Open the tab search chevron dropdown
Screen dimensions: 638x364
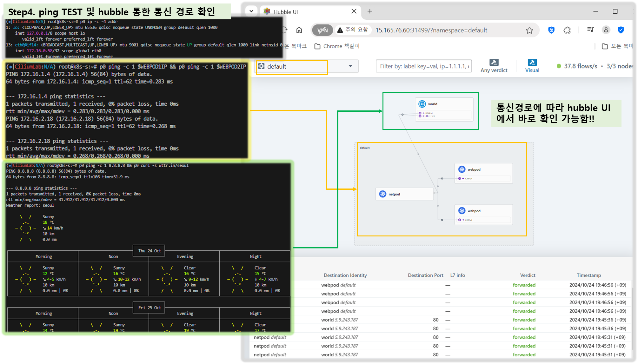click(251, 11)
